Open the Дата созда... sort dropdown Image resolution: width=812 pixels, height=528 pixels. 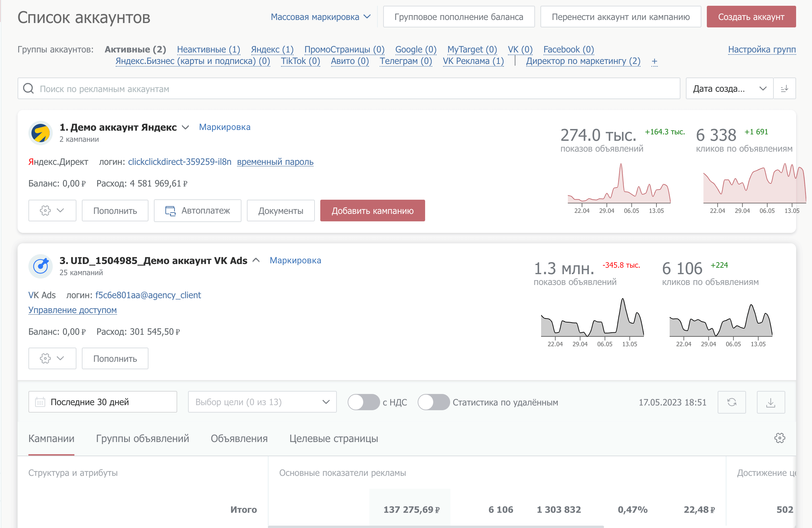coord(729,88)
